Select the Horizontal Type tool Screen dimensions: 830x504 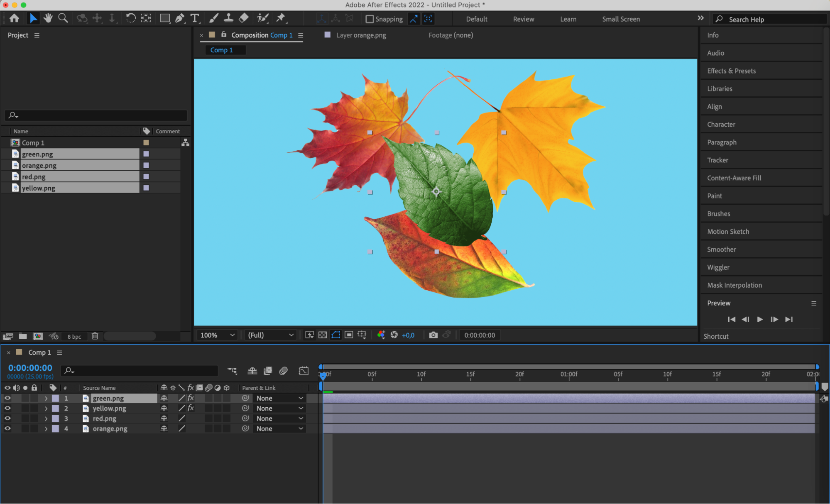click(x=194, y=18)
